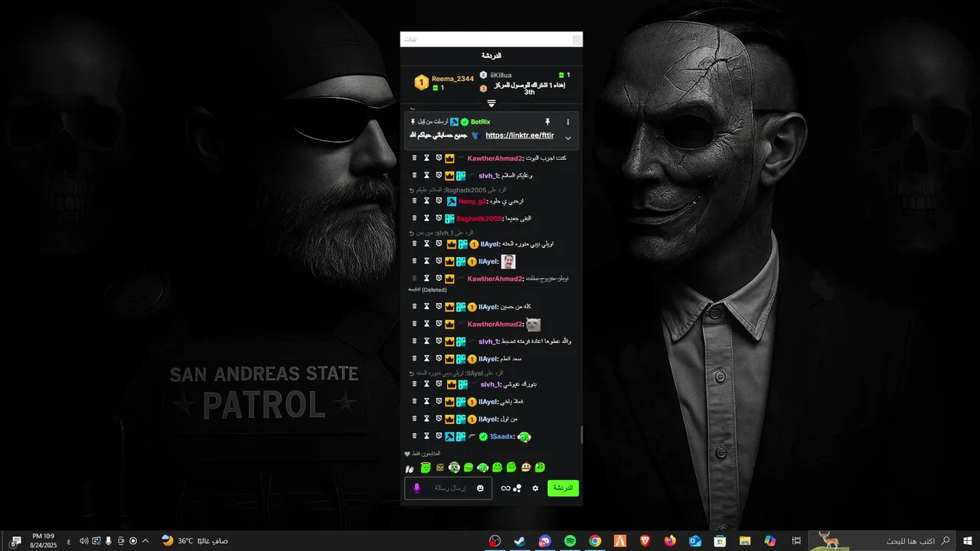Insert the green winking emote in quick bar
980x551 pixels.
point(540,467)
